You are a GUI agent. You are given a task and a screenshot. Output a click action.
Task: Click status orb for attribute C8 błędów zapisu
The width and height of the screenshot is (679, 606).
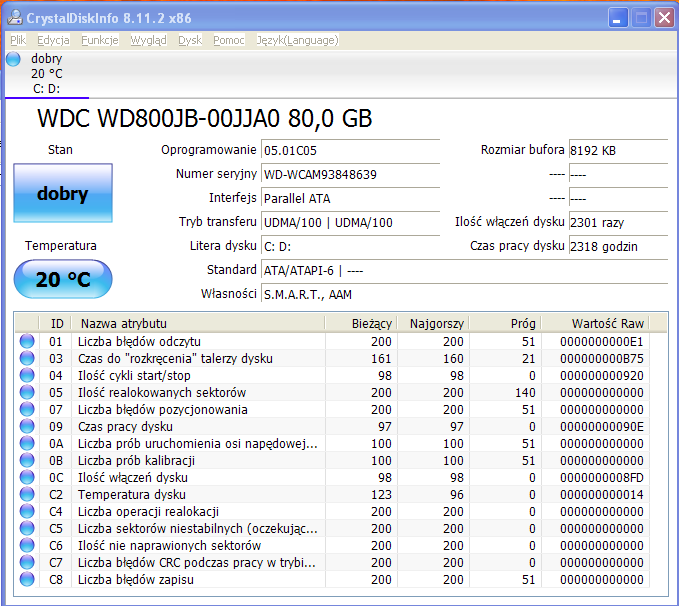point(27,579)
